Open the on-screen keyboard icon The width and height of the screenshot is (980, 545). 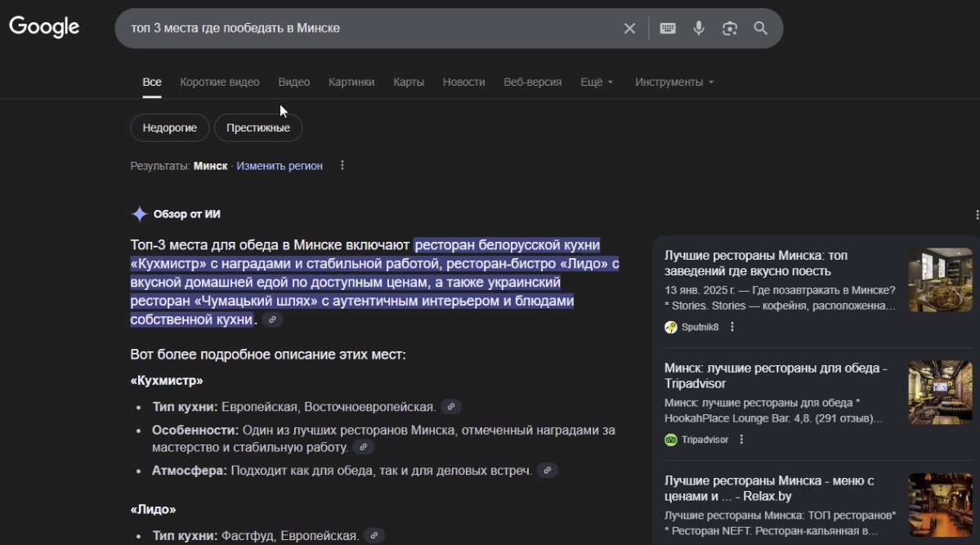pos(668,29)
